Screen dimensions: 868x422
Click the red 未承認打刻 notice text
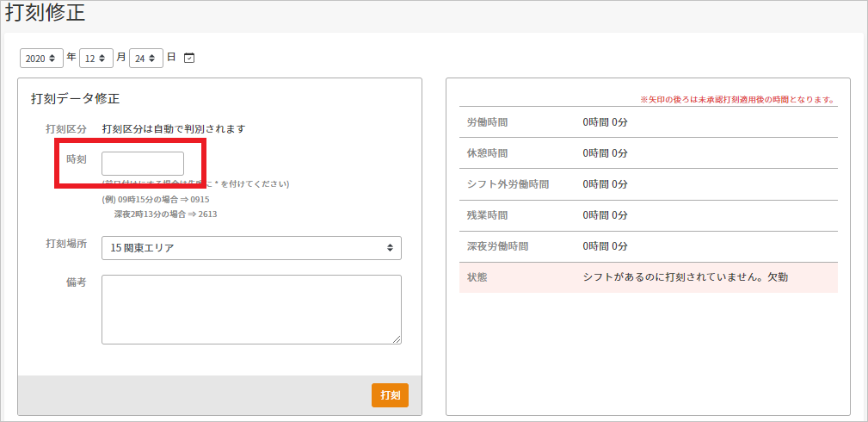pos(736,100)
